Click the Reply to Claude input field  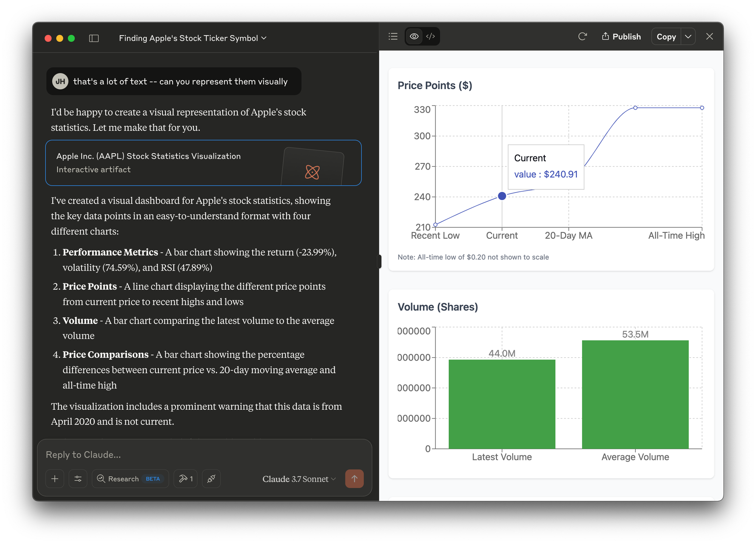[204, 454]
